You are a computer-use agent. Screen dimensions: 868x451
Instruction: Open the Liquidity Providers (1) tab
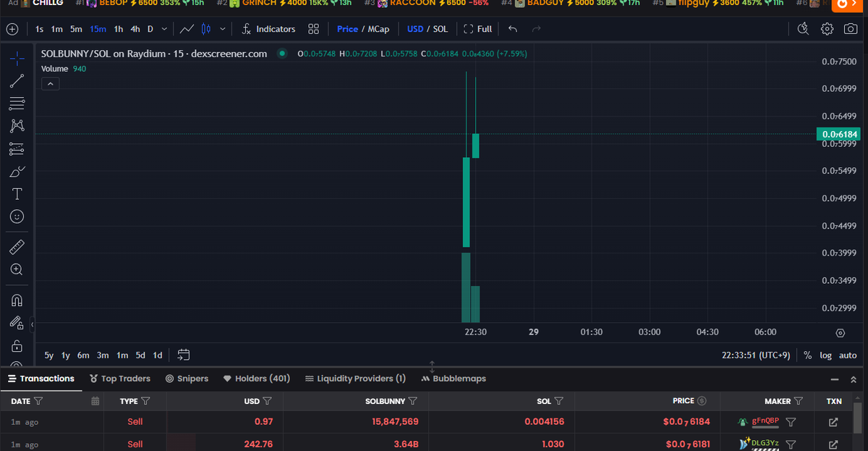(x=355, y=379)
